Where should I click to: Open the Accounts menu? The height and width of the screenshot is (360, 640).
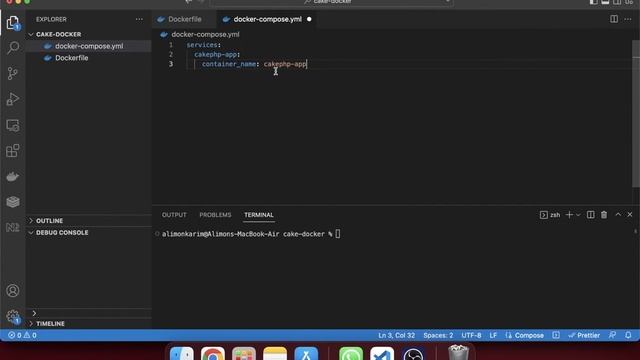[x=13, y=291]
